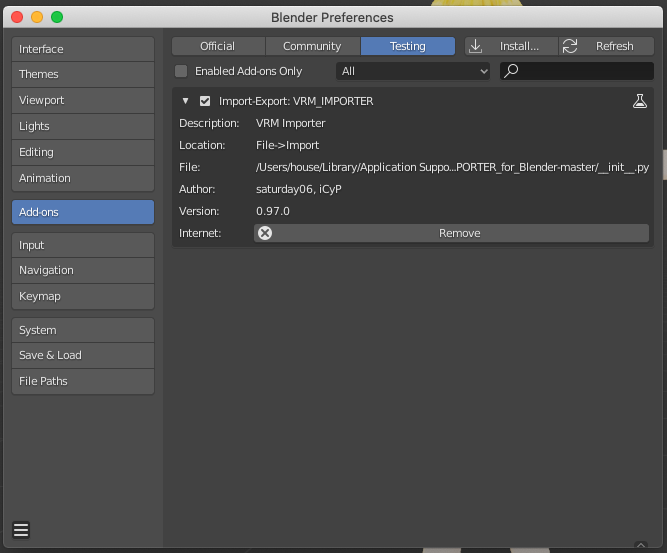
Task: Disable the VRM_IMPORTER add-on checkbox
Action: (205, 101)
